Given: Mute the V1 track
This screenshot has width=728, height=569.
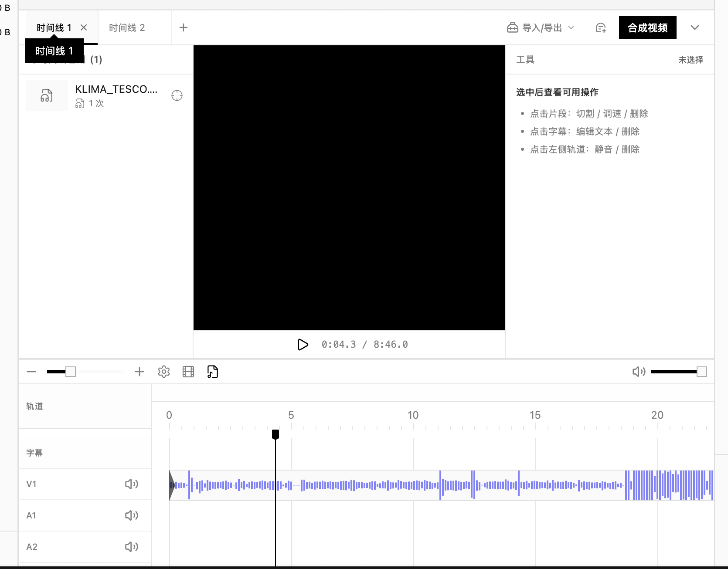Looking at the screenshot, I should click(x=132, y=484).
